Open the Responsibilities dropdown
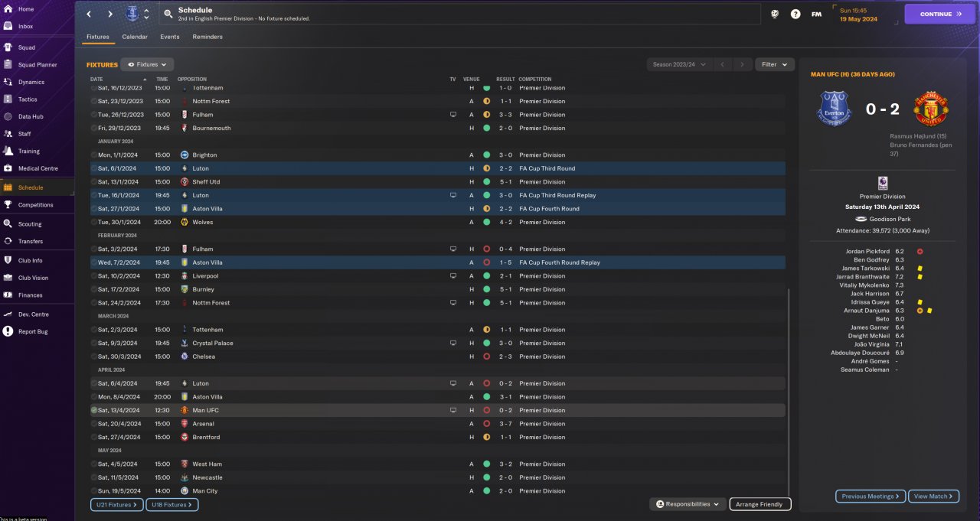Viewport: 980px width, 521px height. pyautogui.click(x=688, y=504)
